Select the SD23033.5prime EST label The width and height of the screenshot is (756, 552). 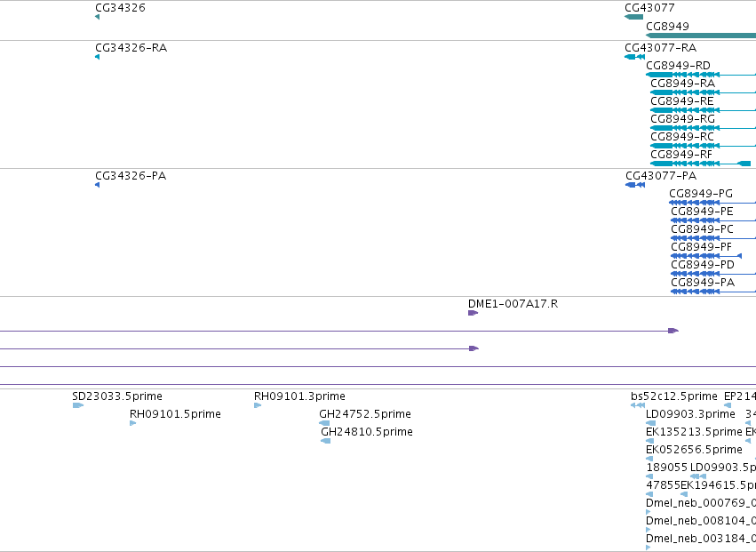point(117,396)
